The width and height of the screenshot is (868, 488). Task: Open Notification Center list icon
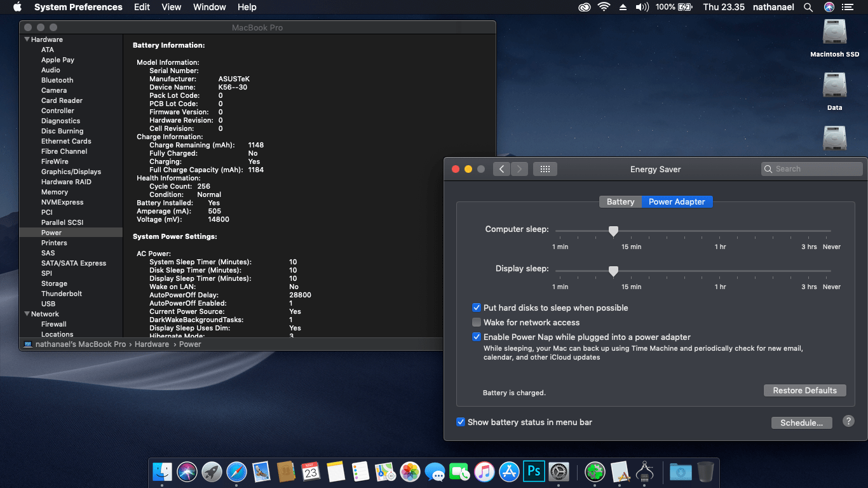coord(847,7)
